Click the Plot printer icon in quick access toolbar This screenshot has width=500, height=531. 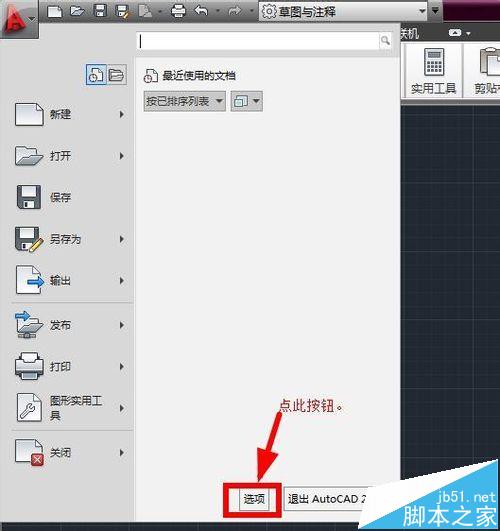tap(179, 12)
